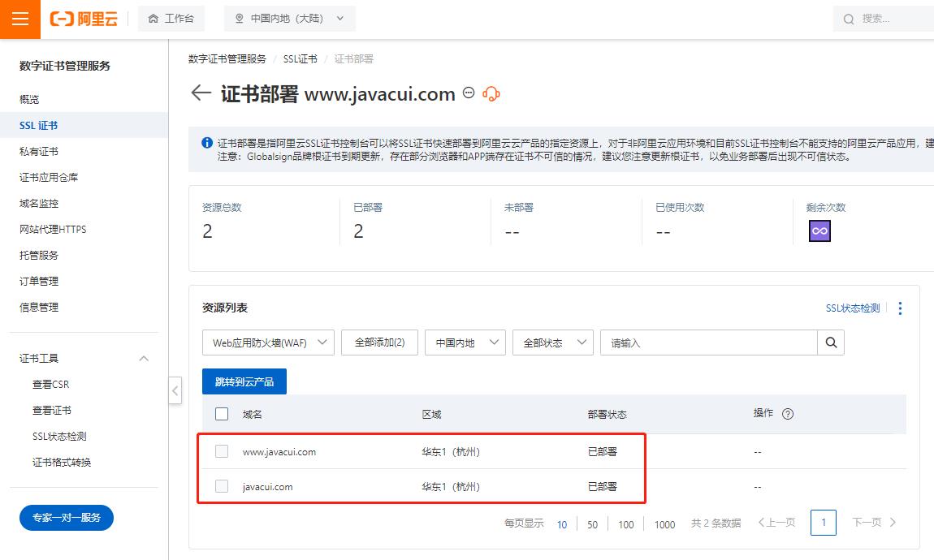934x560 pixels.
Task: Check the javacui.com row checkbox
Action: 222,486
